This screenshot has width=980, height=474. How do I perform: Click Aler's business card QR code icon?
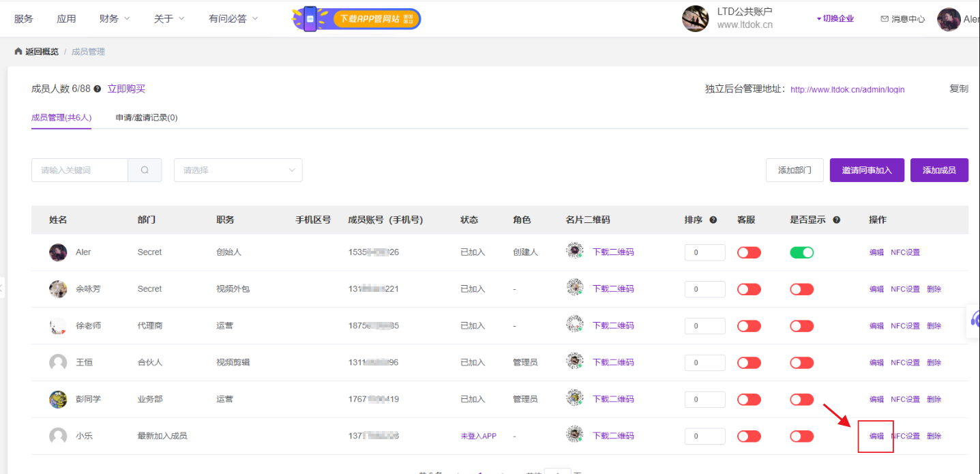point(575,251)
